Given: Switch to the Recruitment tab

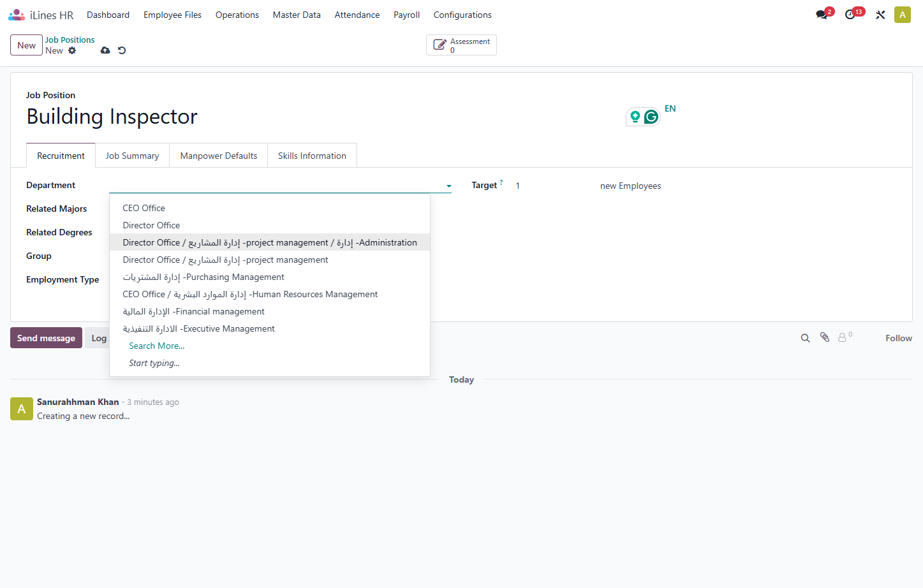Looking at the screenshot, I should tap(61, 156).
